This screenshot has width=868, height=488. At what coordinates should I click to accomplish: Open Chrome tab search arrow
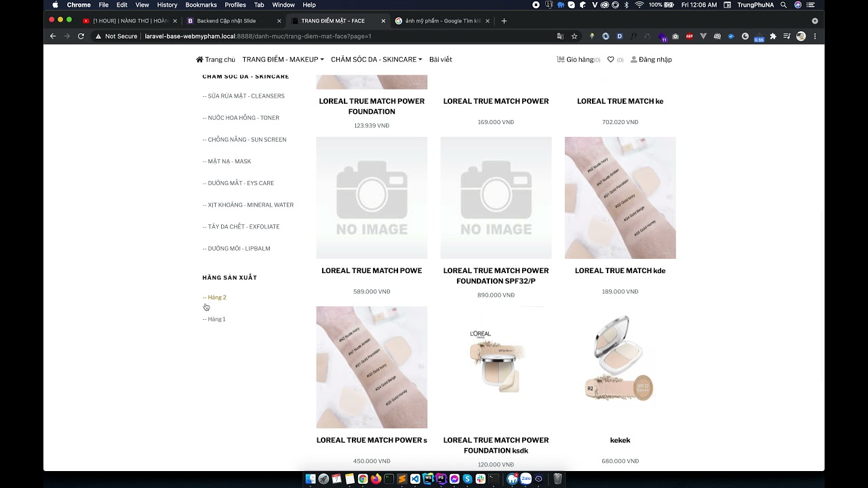tap(814, 21)
